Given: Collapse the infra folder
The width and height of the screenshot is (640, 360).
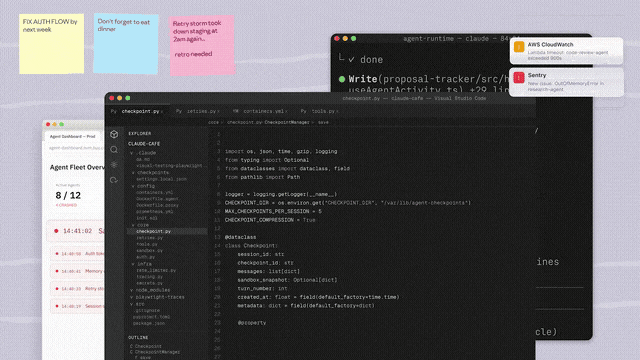Looking at the screenshot, I should (133, 264).
